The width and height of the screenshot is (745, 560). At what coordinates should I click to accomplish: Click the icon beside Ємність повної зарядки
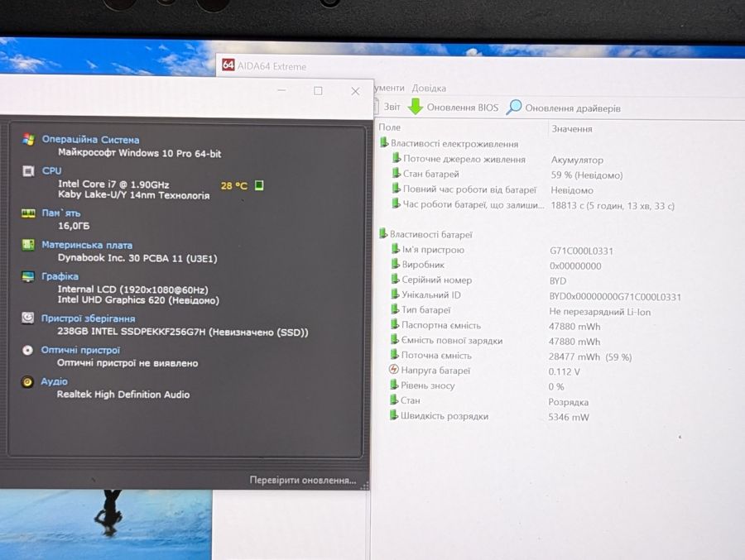[394, 340]
